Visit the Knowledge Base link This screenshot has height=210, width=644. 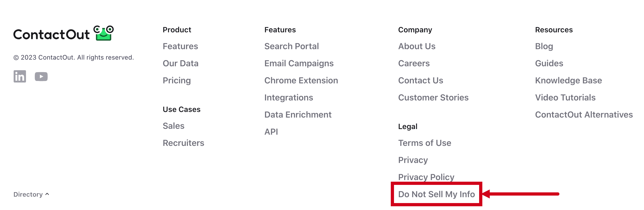coord(569,80)
